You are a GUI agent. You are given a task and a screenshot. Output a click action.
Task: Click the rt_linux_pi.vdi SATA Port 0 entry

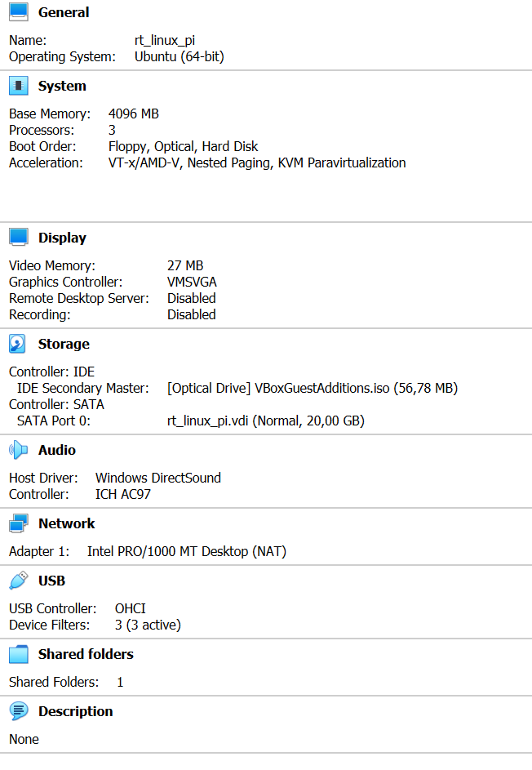coord(266,421)
